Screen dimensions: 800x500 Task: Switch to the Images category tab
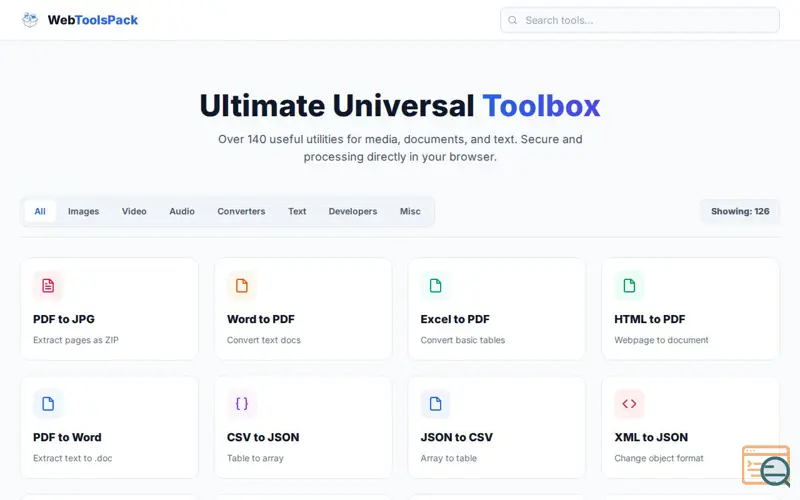[x=84, y=211]
